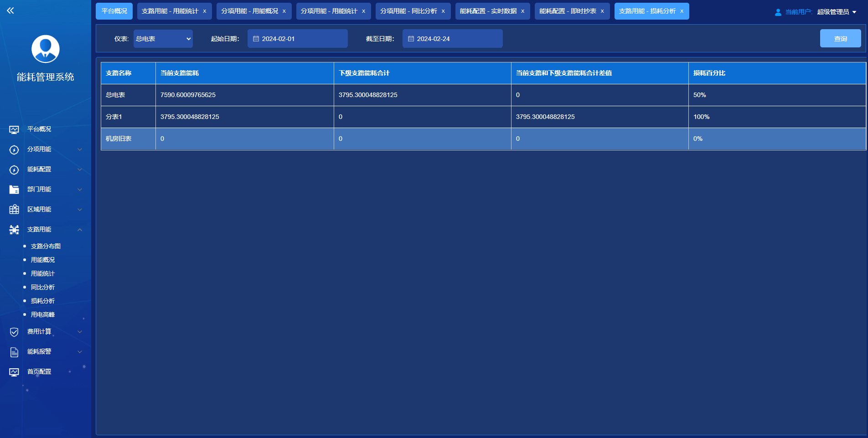Expand 能耗报警 menu chevron
The width and height of the screenshot is (868, 438).
80,352
